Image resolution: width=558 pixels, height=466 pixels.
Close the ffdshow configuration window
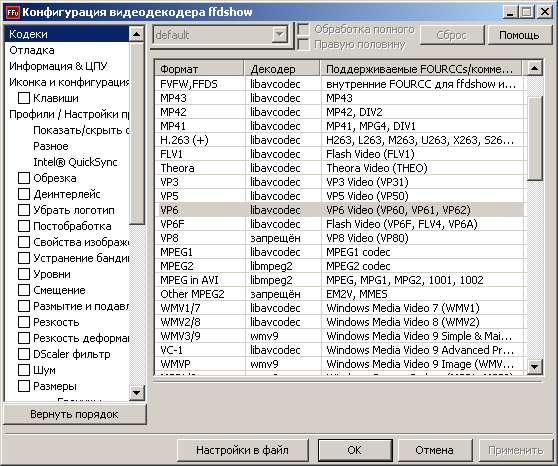click(x=545, y=12)
